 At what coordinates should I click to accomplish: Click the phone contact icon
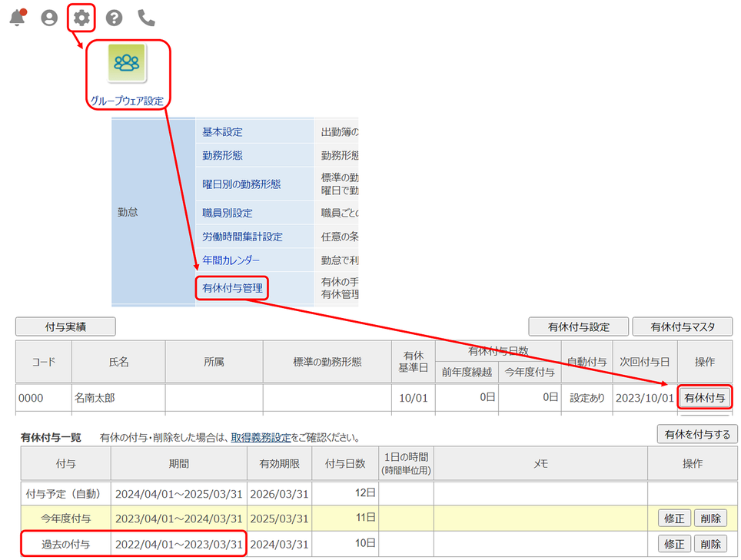(x=146, y=18)
